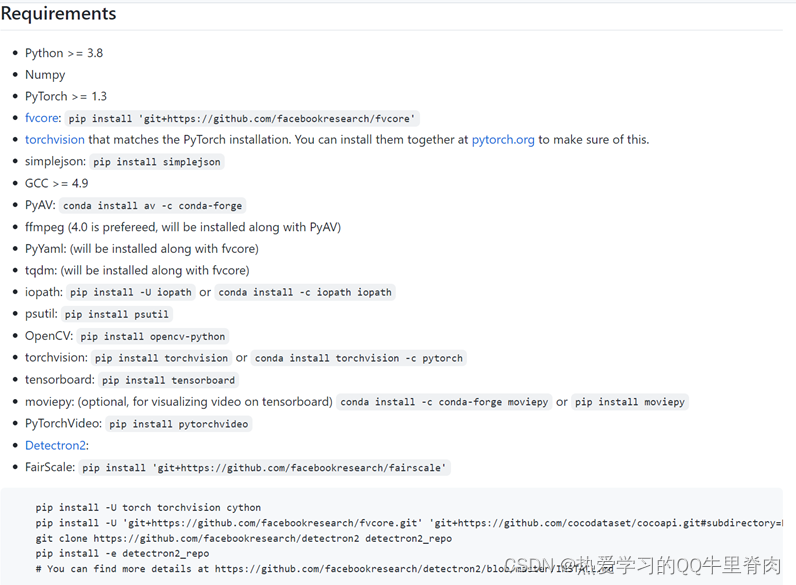Click the moviepy optional description text
Screen dimensions: 796x585
205,402
